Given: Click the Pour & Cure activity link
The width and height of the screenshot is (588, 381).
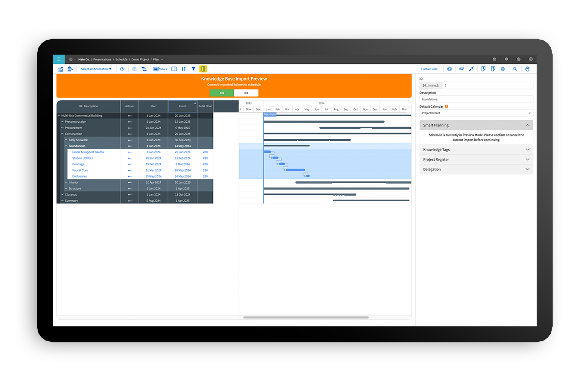Looking at the screenshot, I should pyautogui.click(x=80, y=170).
